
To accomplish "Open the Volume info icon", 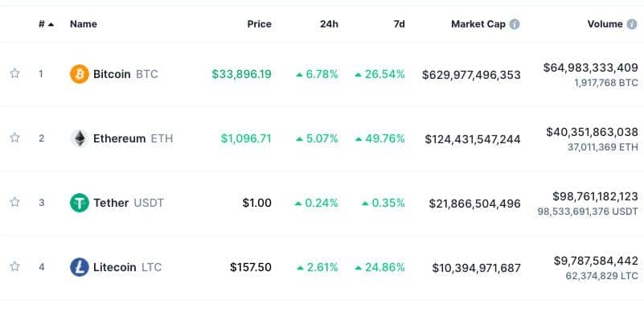I will point(632,24).
